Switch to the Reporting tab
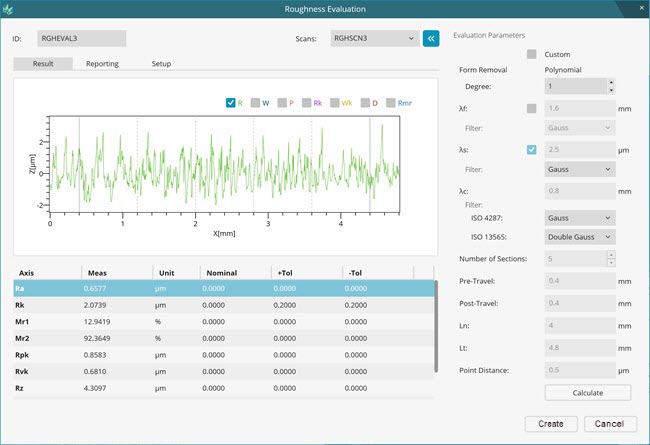The image size is (650, 445). click(102, 64)
